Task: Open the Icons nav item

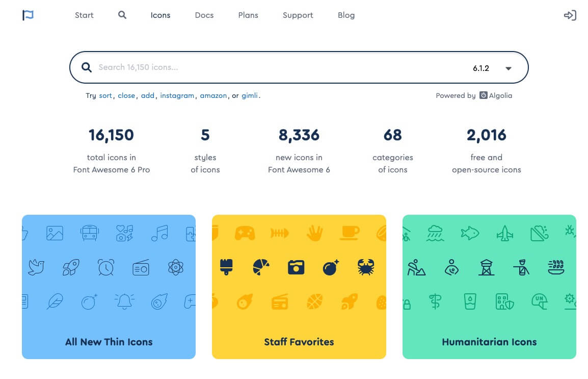Action: click(161, 15)
